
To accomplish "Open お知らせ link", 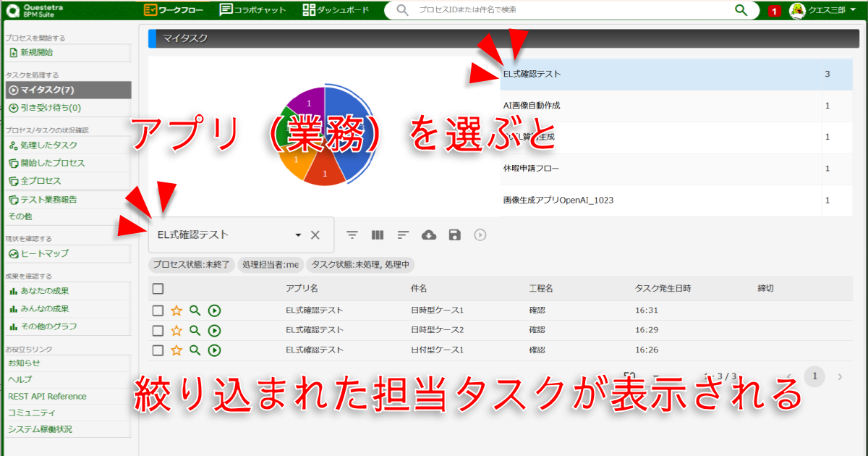I will point(24,363).
